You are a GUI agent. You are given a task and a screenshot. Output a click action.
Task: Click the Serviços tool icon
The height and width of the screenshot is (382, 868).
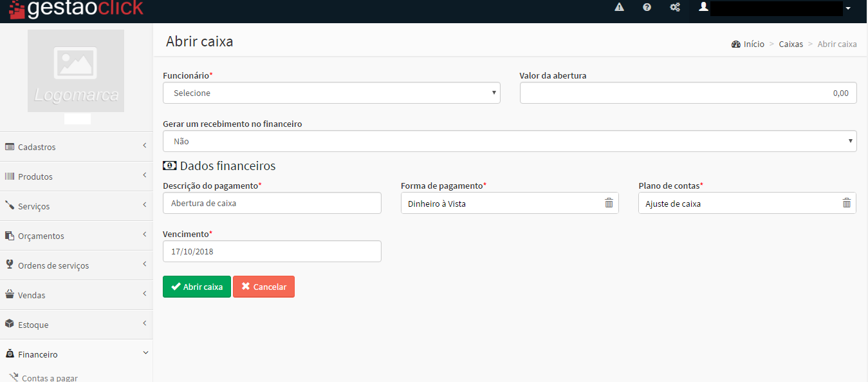click(x=10, y=206)
